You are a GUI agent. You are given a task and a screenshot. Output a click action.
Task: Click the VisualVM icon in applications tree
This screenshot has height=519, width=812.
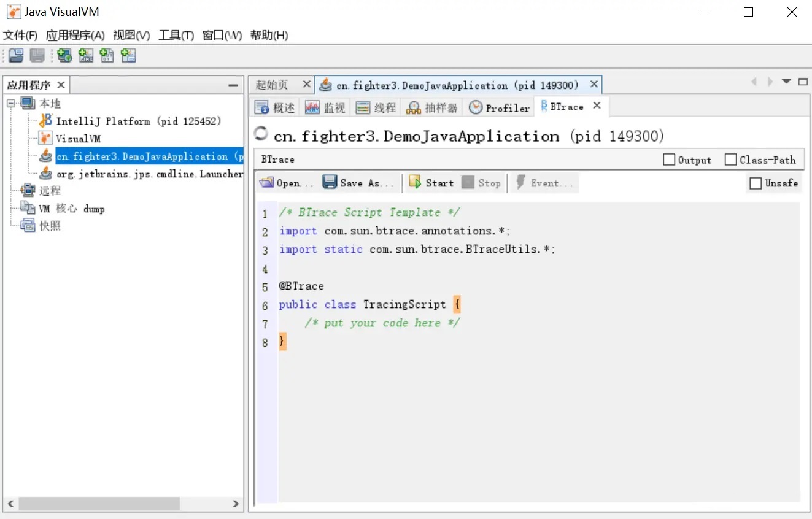(x=46, y=138)
